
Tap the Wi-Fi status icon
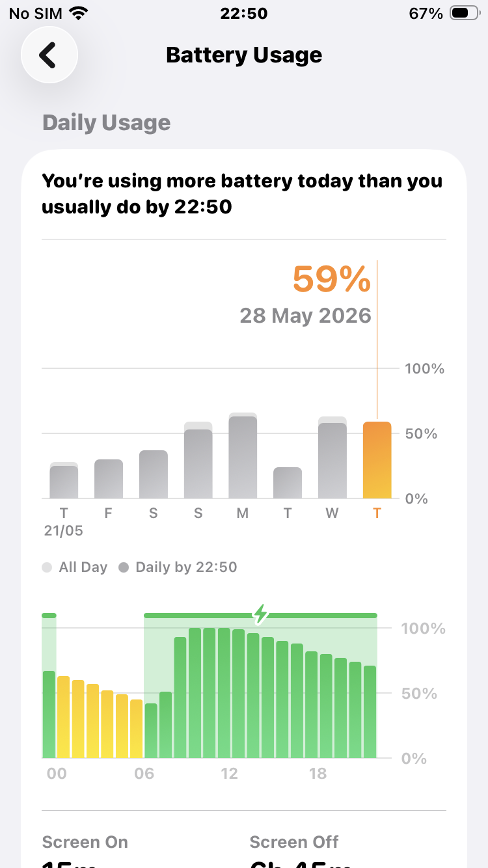click(x=79, y=13)
